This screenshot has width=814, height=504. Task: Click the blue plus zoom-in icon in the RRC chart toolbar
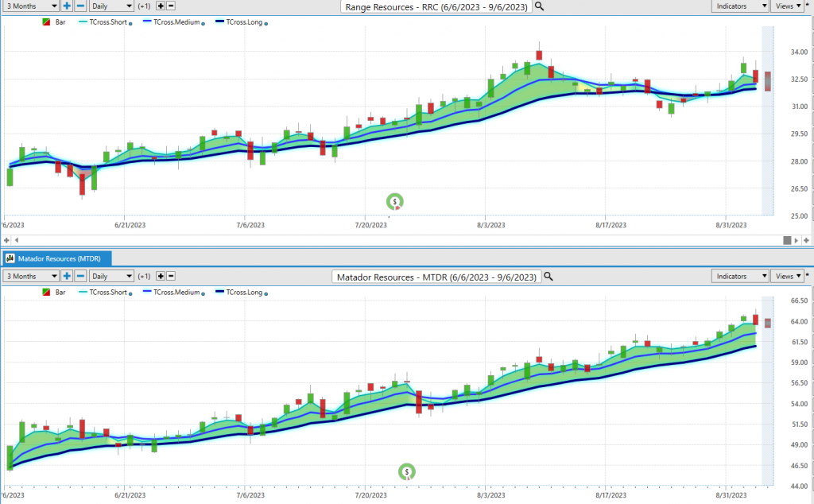[67, 6]
